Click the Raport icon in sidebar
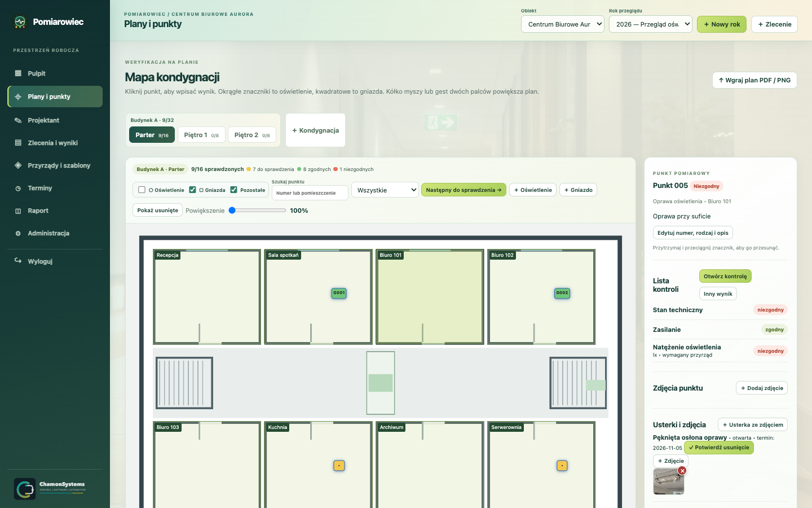The height and width of the screenshot is (508, 812). point(18,211)
